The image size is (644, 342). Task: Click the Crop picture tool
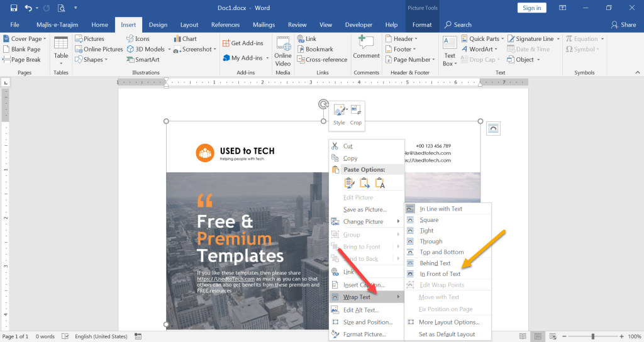[x=356, y=114]
